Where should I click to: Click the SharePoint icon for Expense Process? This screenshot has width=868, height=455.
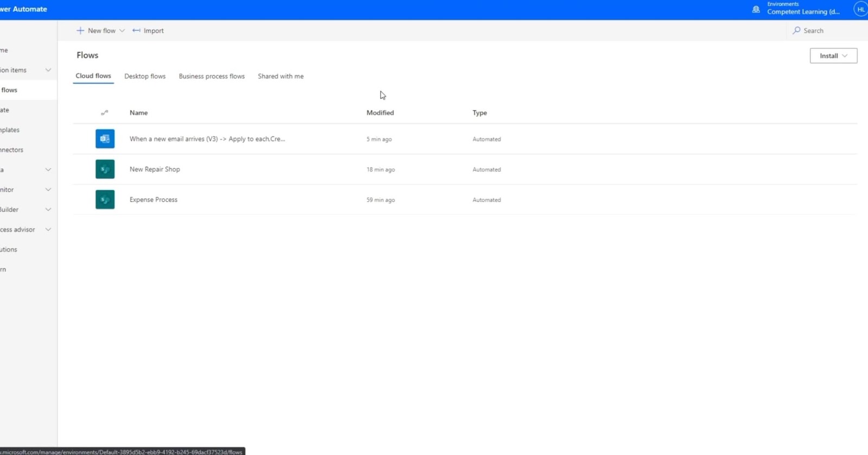tap(105, 200)
